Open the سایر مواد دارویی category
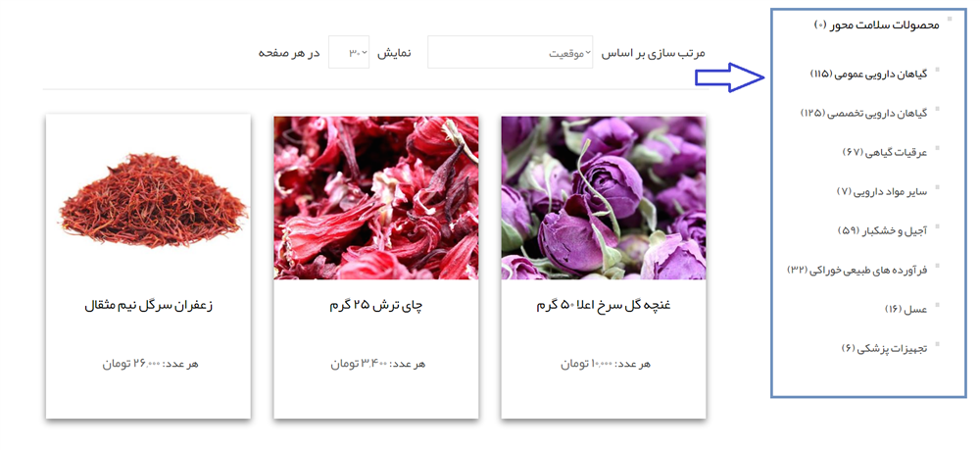Image resolution: width=980 pixels, height=450 pixels. [x=882, y=192]
